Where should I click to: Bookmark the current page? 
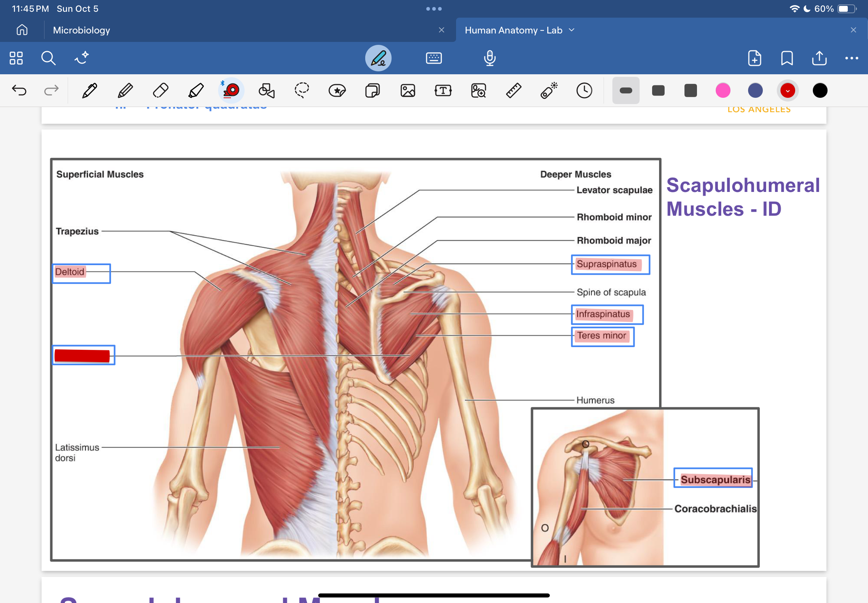(x=787, y=58)
